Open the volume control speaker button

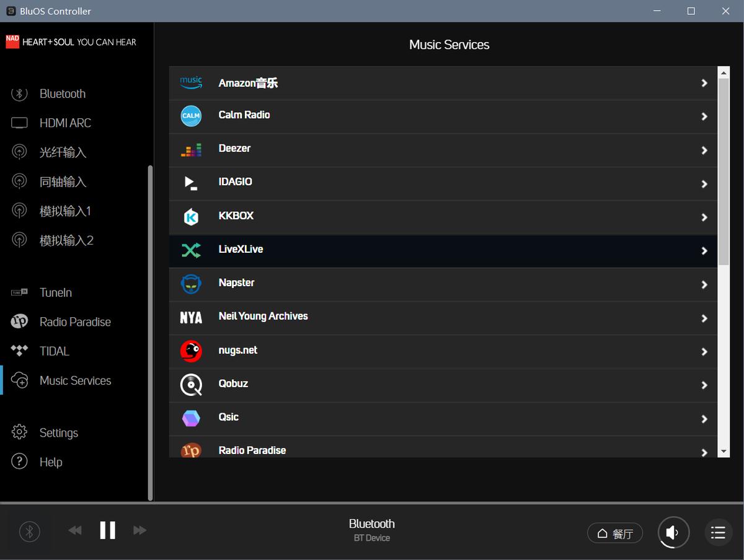(x=673, y=532)
